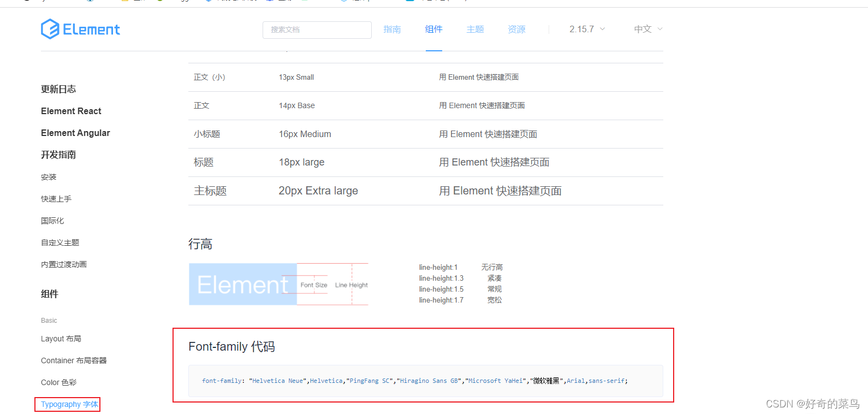Go to 快速上手 guide page
Viewport: 868px width, 414px height.
tap(56, 199)
